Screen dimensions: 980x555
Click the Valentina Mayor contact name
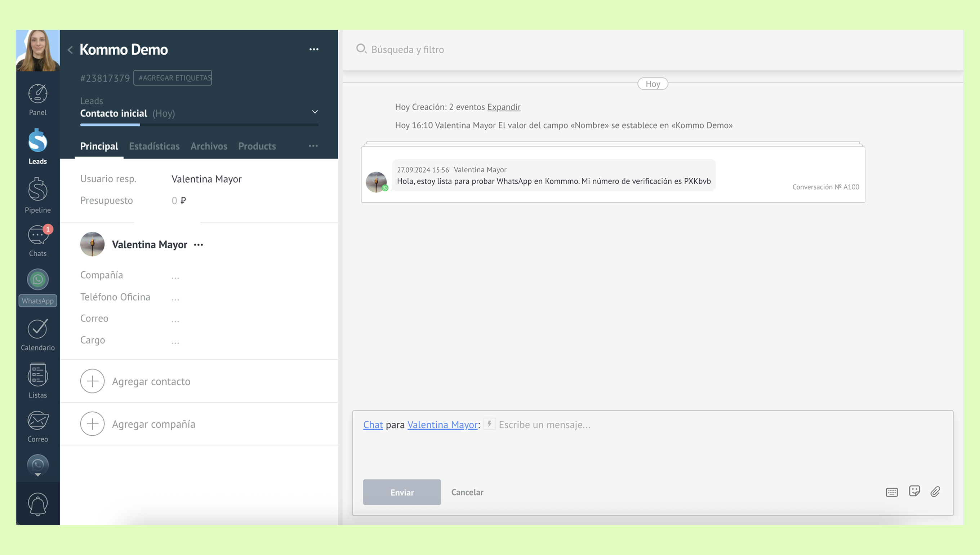coord(150,244)
